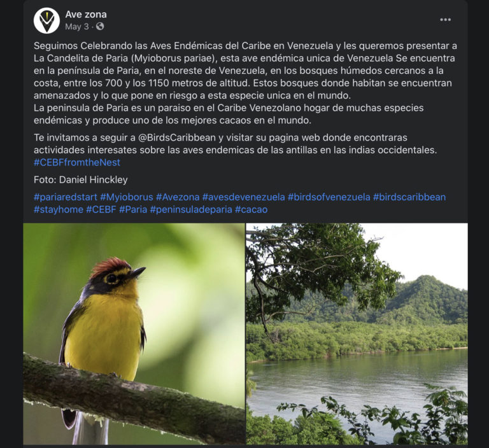Open the #birdsofvenezuela hashtag

click(x=329, y=197)
